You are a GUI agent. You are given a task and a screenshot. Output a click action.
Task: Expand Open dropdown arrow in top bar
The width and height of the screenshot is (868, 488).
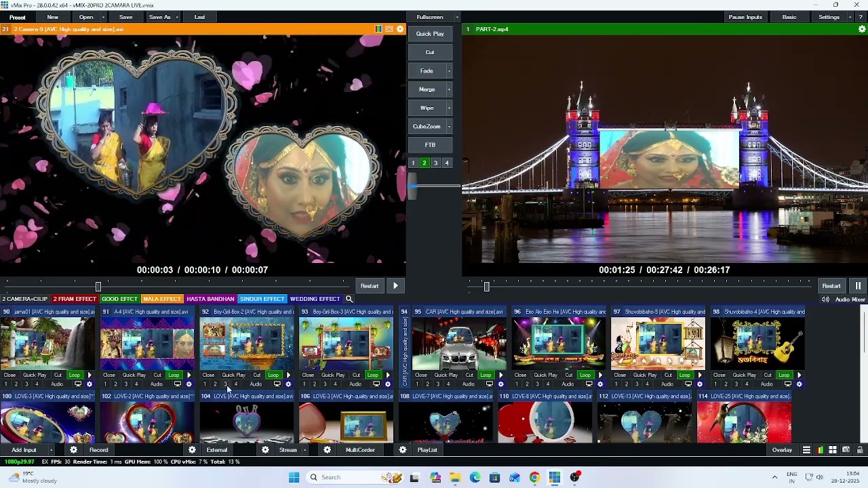click(103, 17)
